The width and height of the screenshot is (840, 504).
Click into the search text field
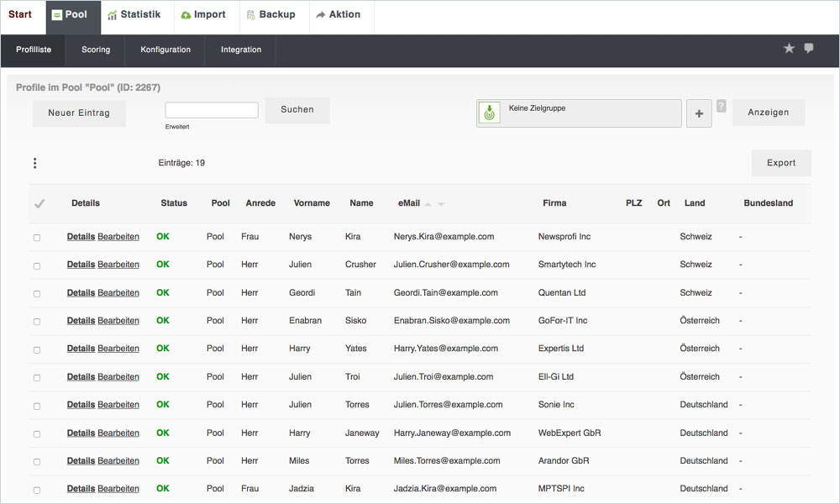tap(212, 110)
